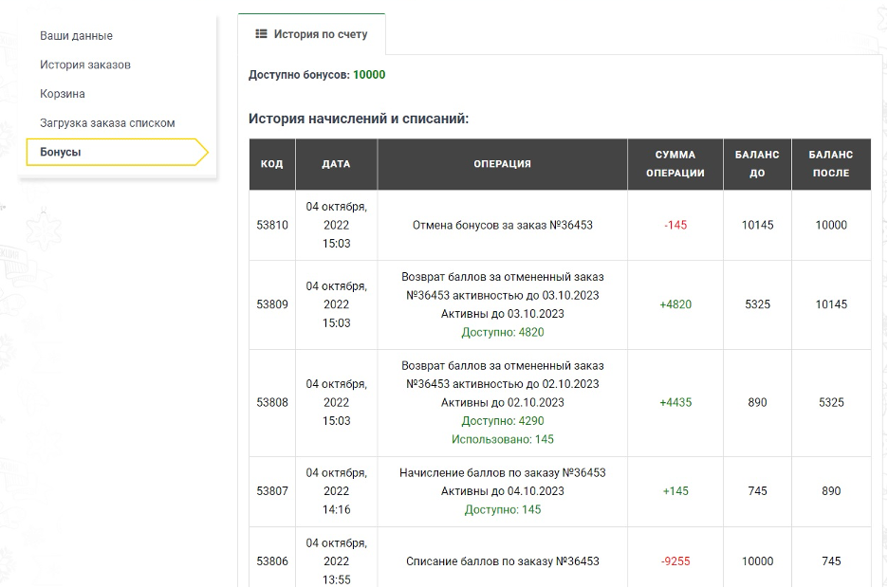Select the highlighted Бонусы menu item

[118, 153]
